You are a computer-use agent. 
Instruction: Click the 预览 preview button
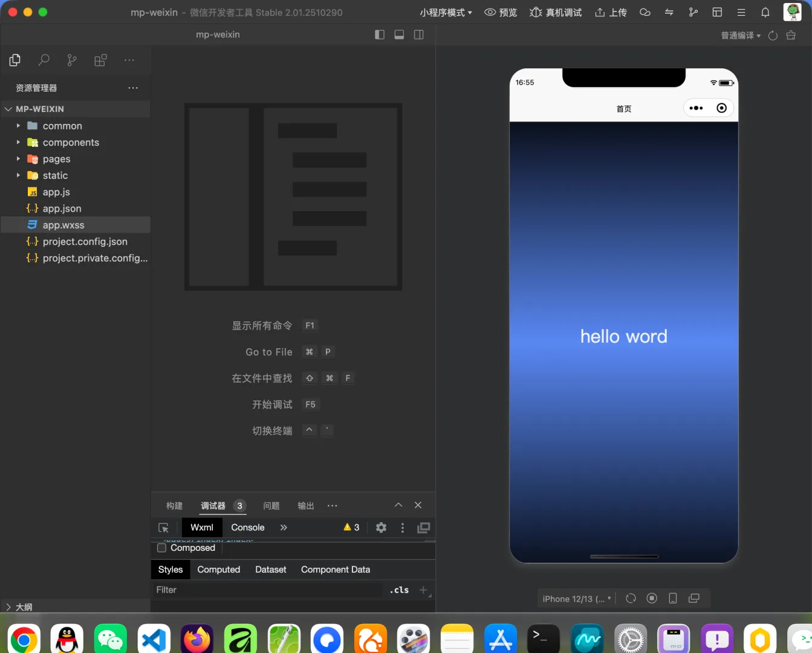[501, 12]
